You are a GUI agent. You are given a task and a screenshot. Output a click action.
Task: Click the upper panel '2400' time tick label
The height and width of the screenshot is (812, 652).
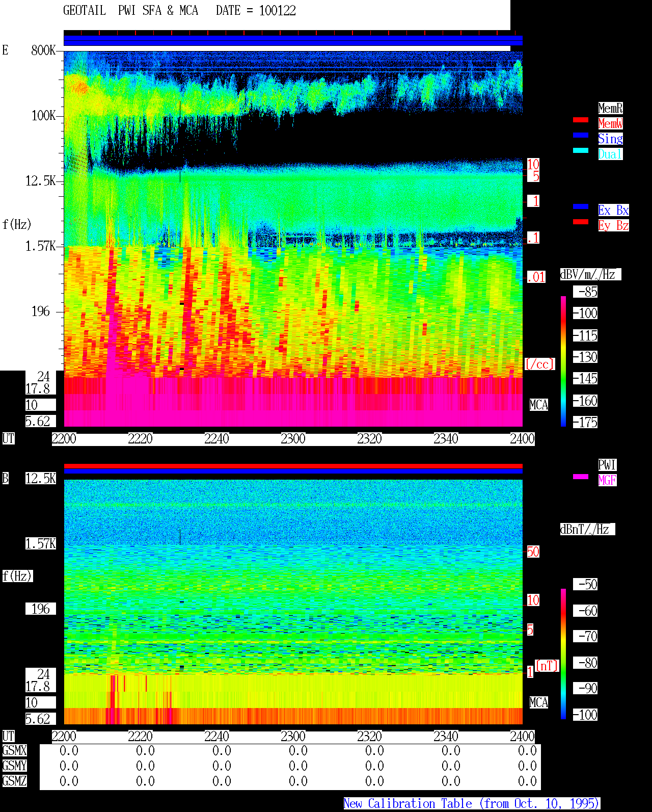[522, 438]
